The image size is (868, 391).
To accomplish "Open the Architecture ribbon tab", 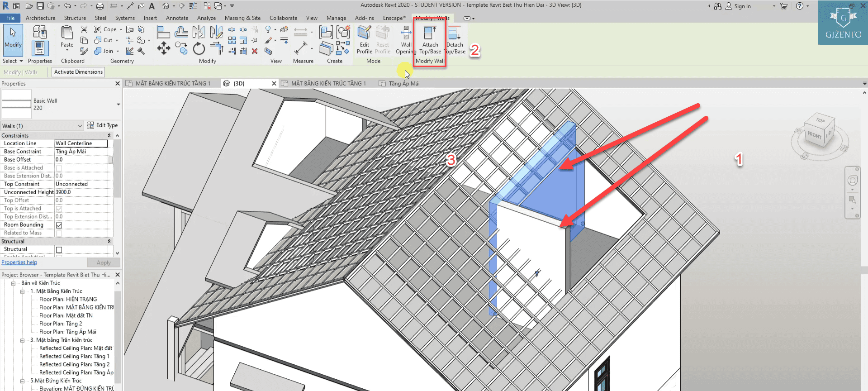I will pos(40,18).
